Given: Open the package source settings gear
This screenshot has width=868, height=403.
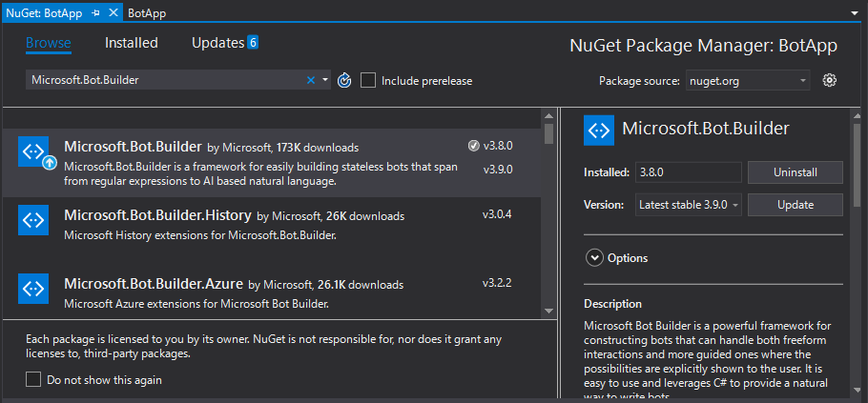Looking at the screenshot, I should pos(829,81).
